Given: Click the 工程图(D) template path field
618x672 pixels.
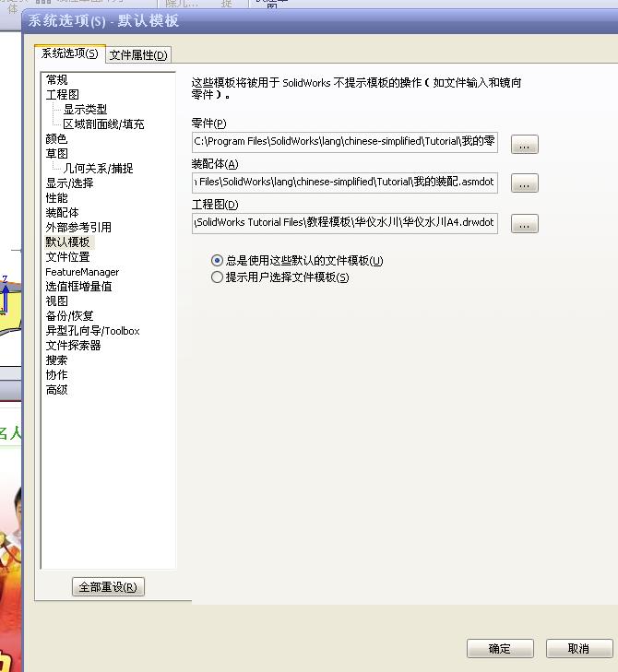Looking at the screenshot, I should point(345,223).
